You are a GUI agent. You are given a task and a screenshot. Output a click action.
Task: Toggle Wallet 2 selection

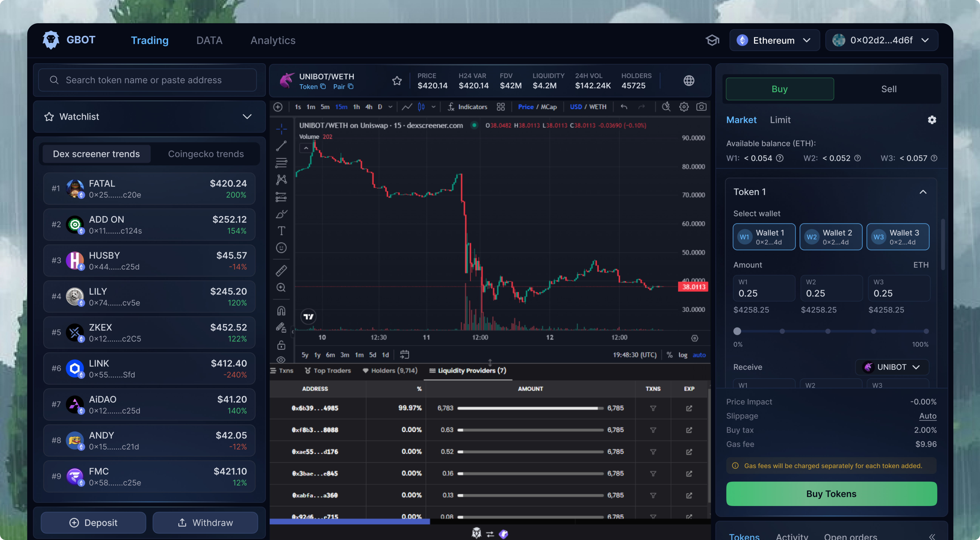[x=831, y=237]
